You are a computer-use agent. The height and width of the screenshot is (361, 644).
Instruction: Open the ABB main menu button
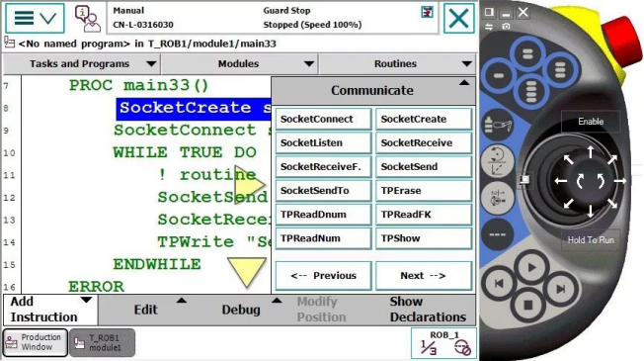(x=35, y=18)
